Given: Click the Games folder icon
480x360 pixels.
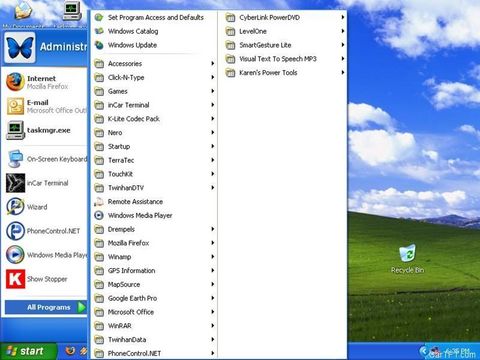Looking at the screenshot, I should [99, 91].
